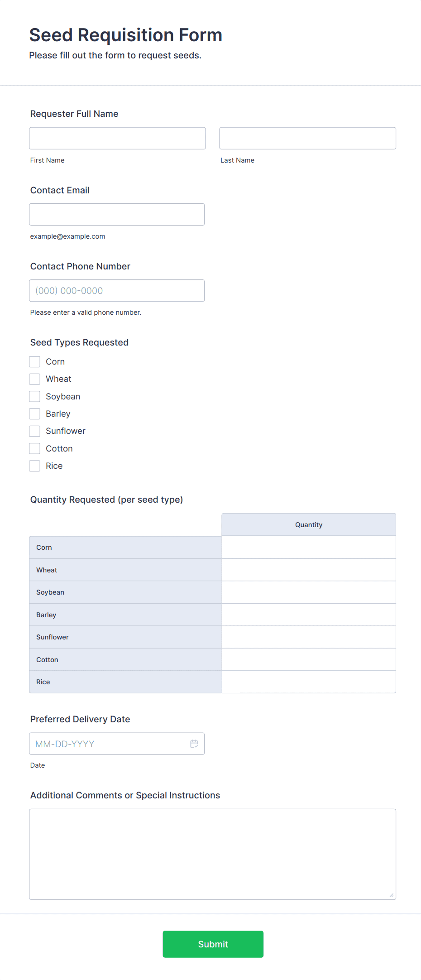Click the Additional Comments text area

coord(212,854)
